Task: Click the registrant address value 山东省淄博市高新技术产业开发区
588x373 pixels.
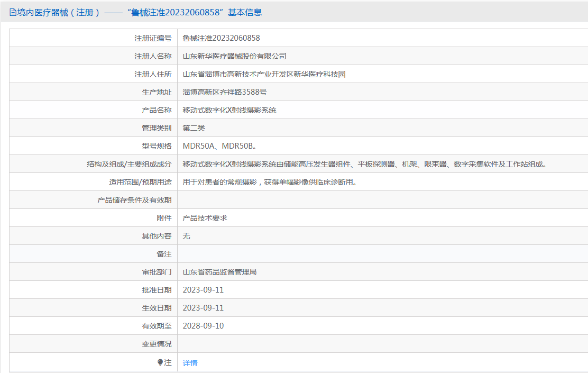Action: [x=264, y=74]
